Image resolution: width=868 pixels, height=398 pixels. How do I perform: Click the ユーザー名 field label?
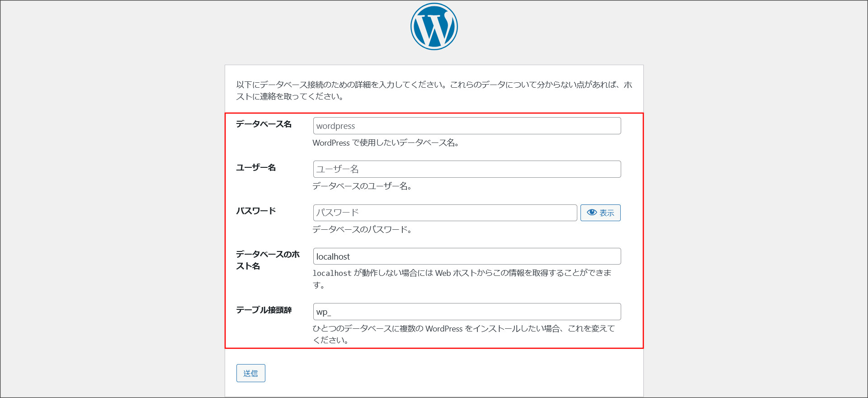tap(256, 168)
